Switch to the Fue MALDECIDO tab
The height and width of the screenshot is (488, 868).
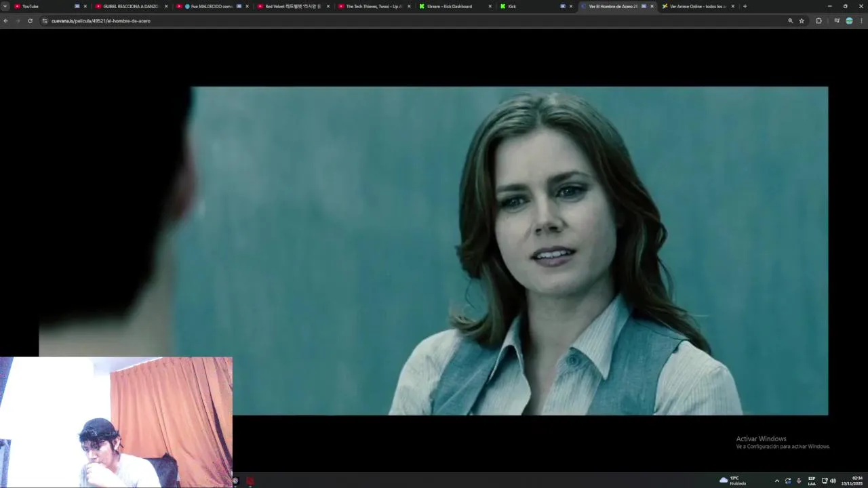212,6
